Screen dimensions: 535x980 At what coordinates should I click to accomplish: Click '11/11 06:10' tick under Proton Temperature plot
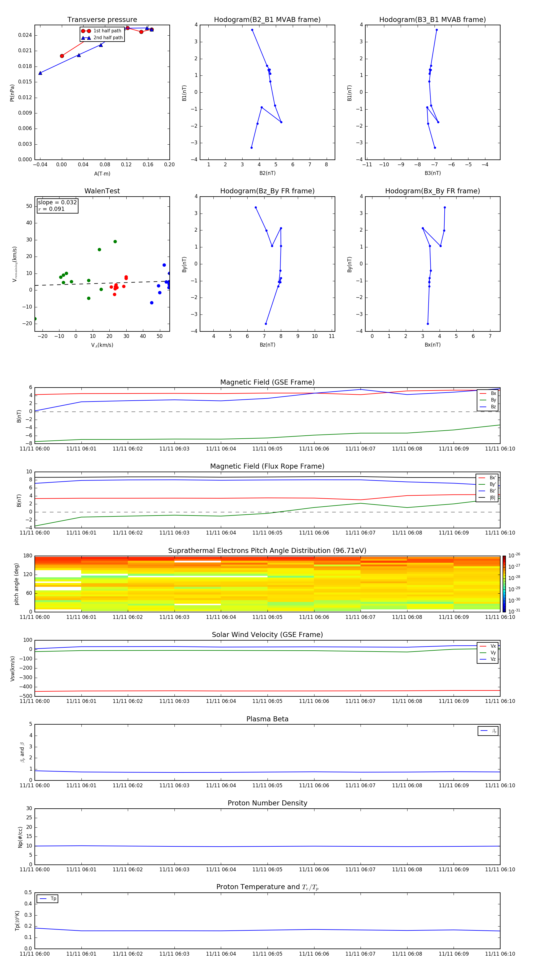(500, 954)
